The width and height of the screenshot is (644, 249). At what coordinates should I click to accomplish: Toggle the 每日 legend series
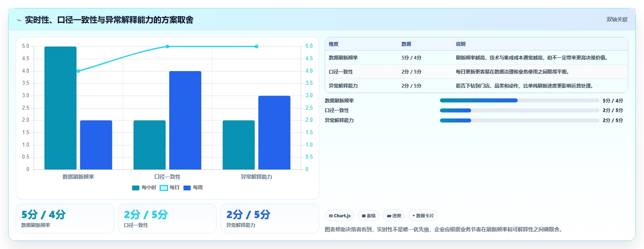point(170,188)
